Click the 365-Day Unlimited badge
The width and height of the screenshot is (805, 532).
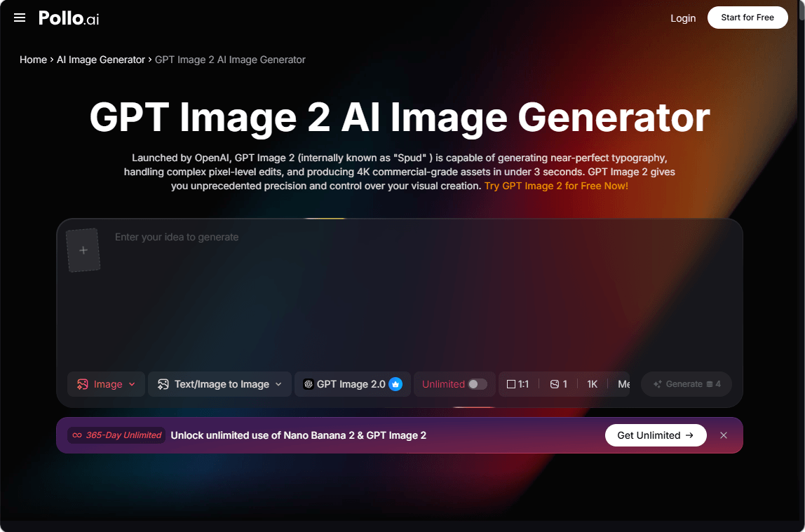coord(116,435)
